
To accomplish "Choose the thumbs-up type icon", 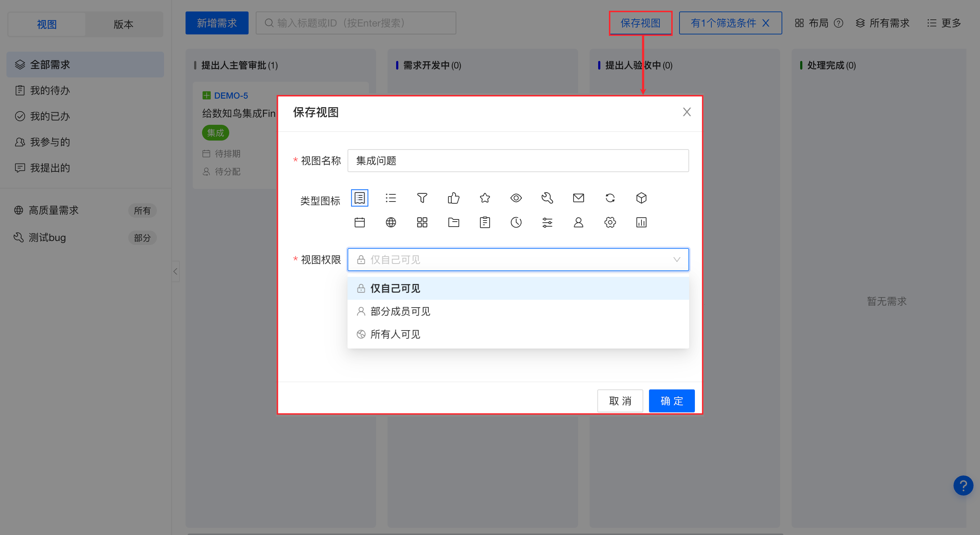I will [453, 198].
